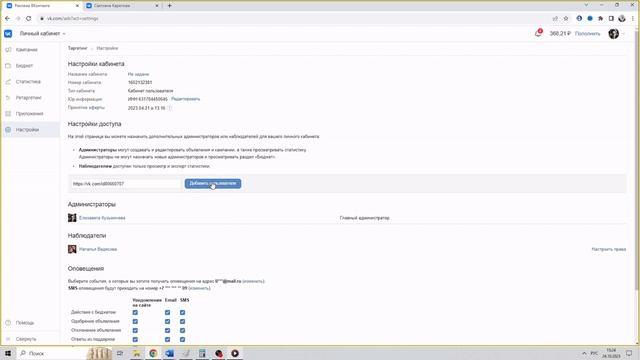Screen dimensions: 640x360
Task: Collapse sidebar with Свернуть icon
Action: pyautogui.click(x=8, y=339)
